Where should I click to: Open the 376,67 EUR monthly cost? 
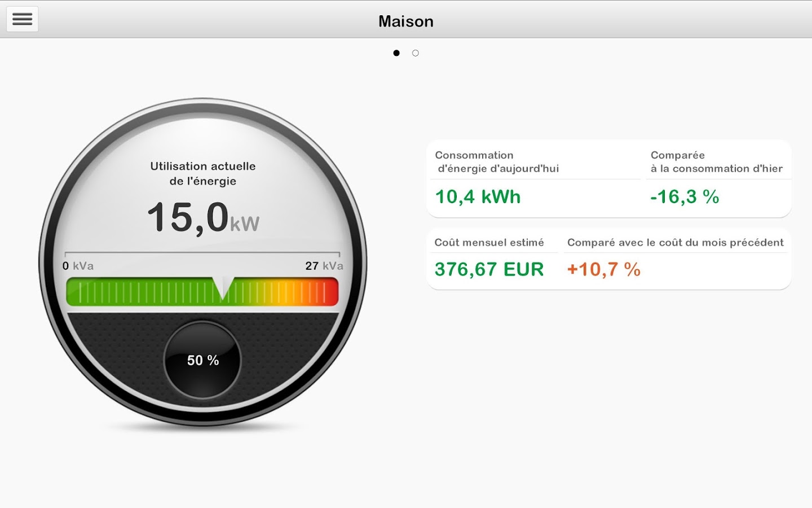(489, 269)
